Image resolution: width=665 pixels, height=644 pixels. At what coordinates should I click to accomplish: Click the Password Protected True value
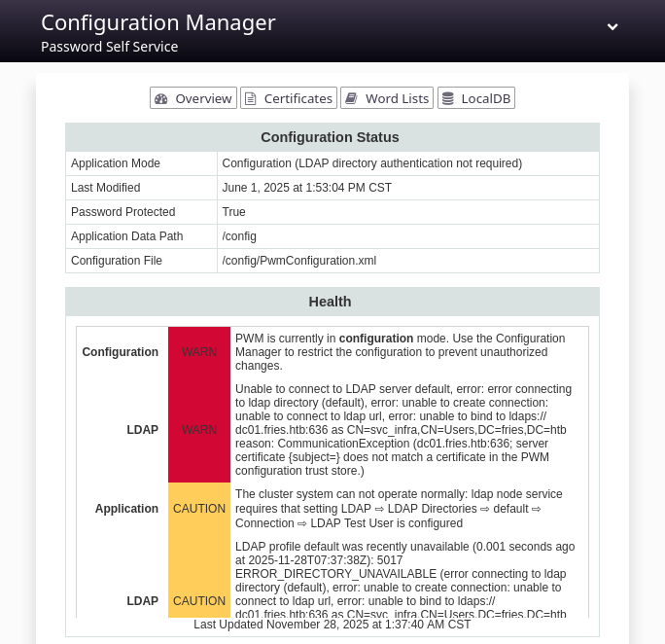(x=233, y=212)
